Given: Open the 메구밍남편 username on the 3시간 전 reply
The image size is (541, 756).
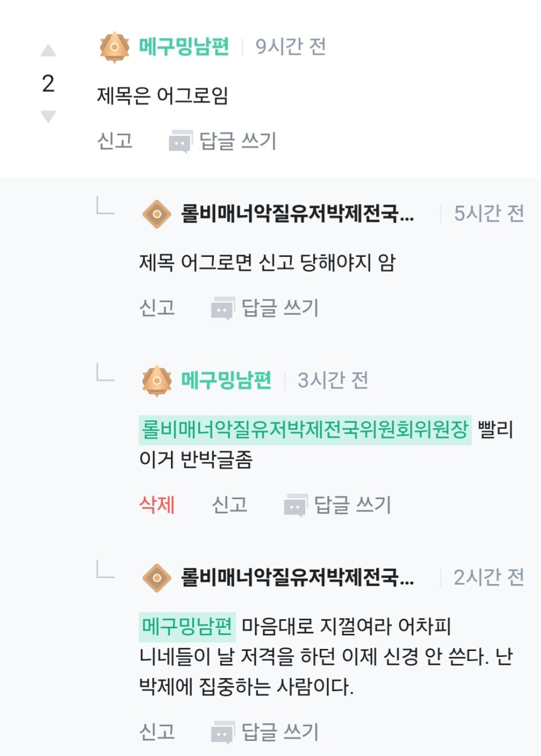Looking at the screenshot, I should (x=226, y=381).
